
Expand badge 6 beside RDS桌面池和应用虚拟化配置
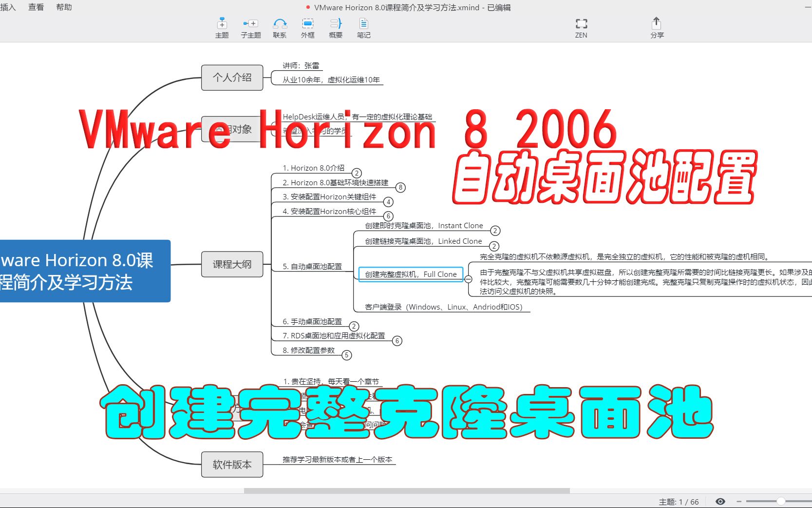397,341
